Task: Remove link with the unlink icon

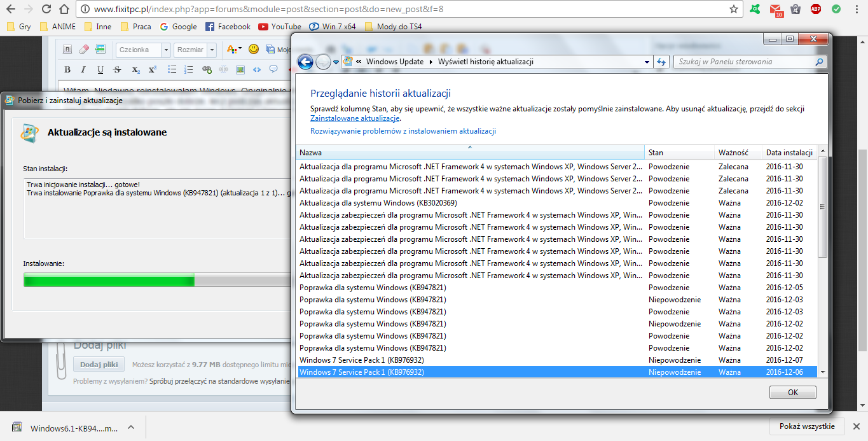Action: tap(224, 69)
